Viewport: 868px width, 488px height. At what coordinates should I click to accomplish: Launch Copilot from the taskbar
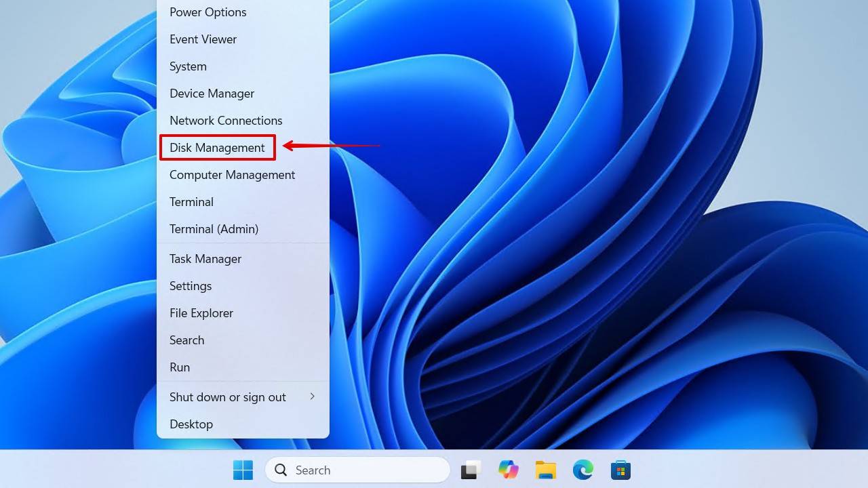point(508,470)
